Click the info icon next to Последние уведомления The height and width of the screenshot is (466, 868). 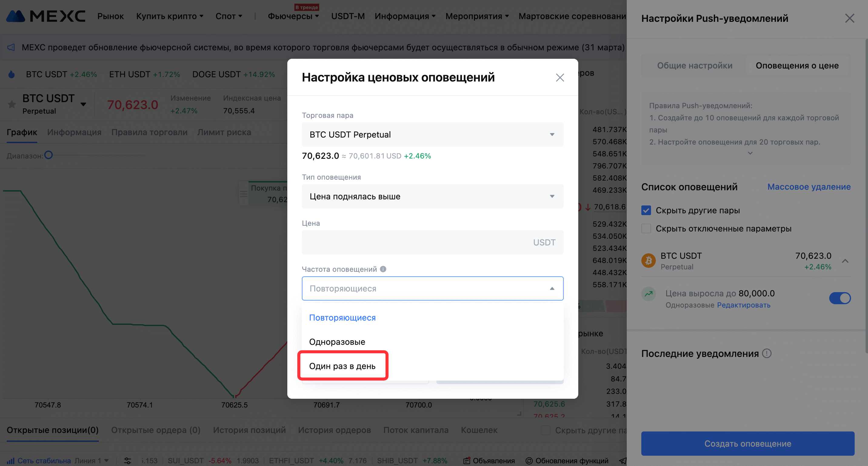(x=767, y=354)
